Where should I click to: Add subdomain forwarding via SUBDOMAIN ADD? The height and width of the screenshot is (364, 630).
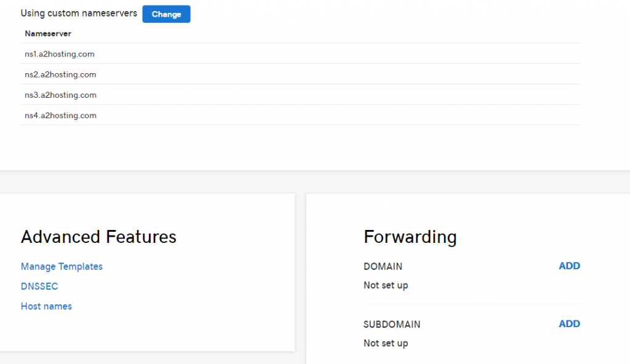click(569, 324)
